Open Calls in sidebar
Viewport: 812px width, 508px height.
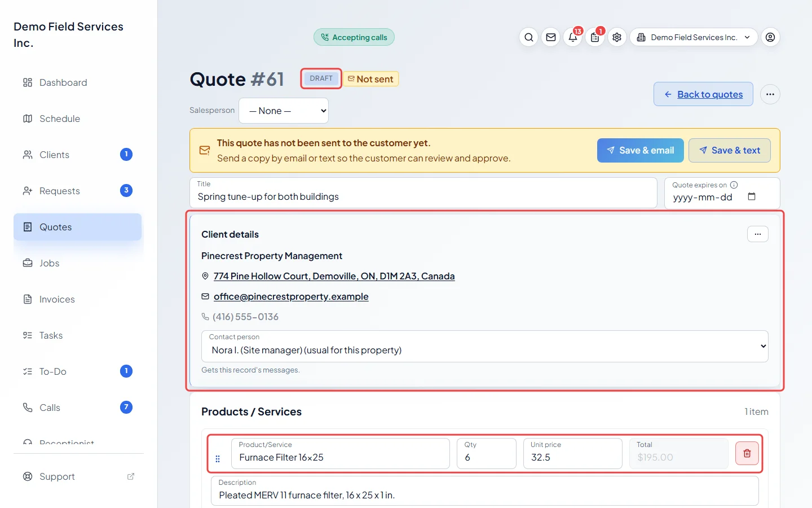(x=78, y=408)
